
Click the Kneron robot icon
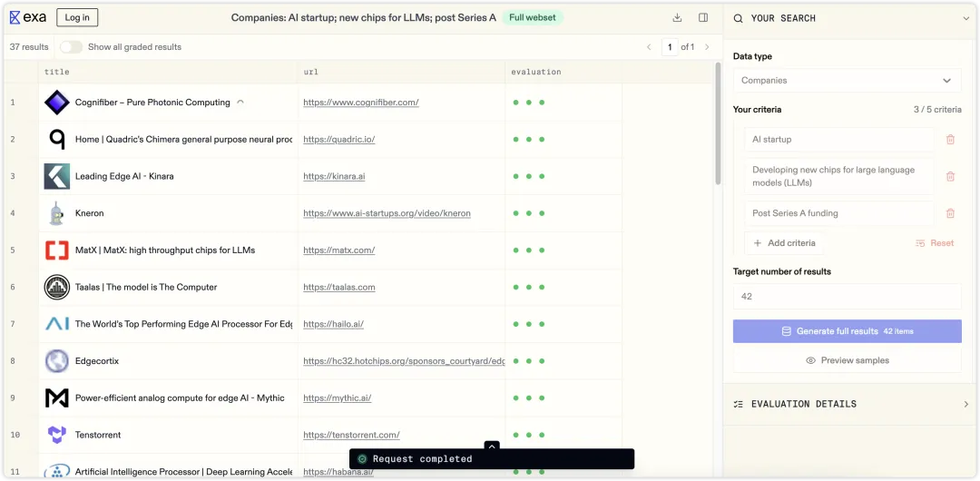[57, 213]
